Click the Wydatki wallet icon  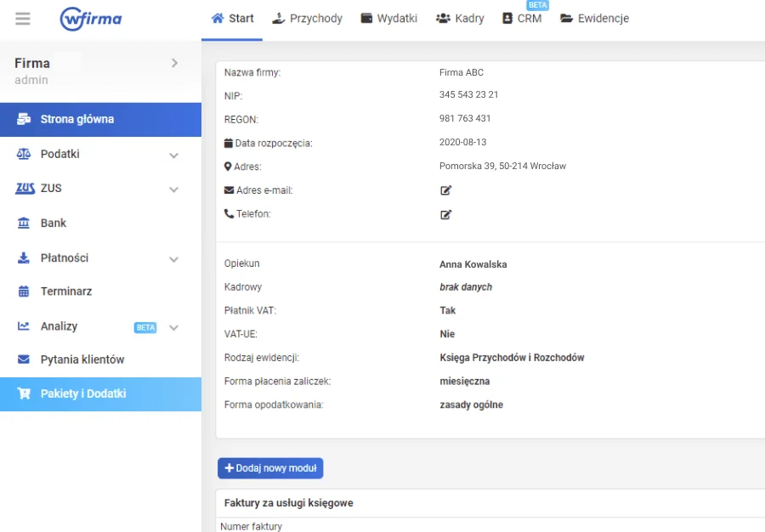(366, 19)
